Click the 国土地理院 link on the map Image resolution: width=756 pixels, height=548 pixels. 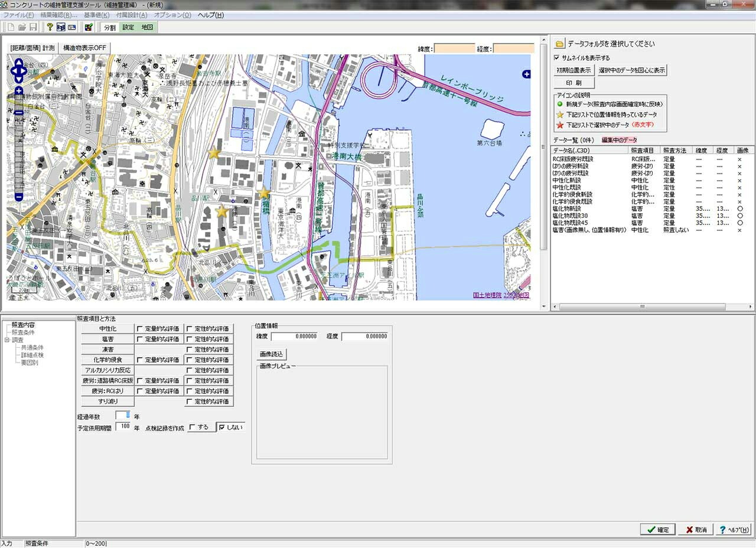tap(487, 295)
